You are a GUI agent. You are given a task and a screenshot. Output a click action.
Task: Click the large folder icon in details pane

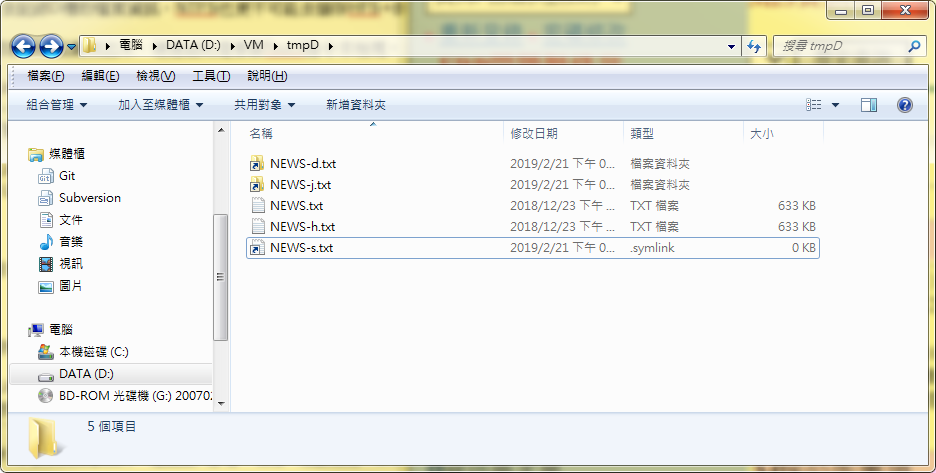click(45, 440)
